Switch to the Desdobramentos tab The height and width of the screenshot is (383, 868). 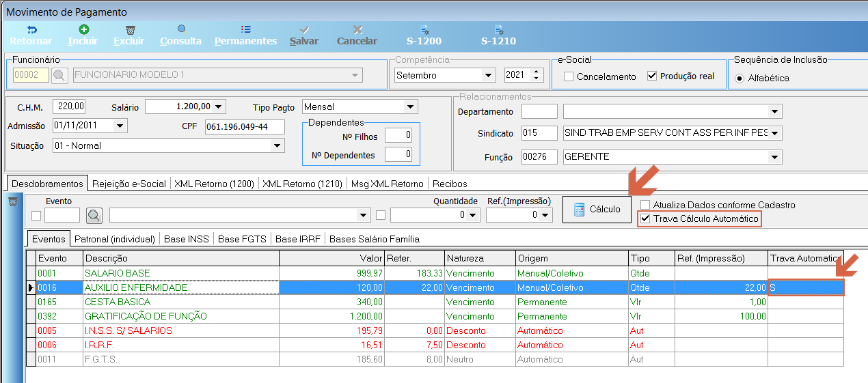(47, 183)
